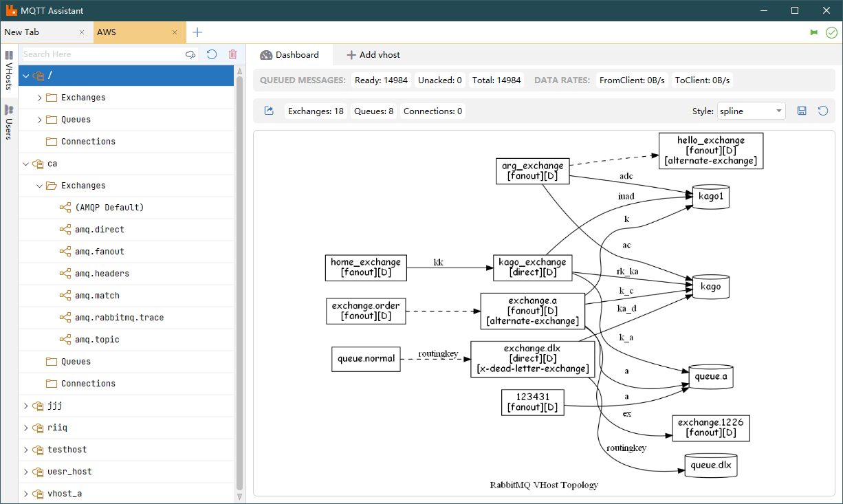This screenshot has width=843, height=504.
Task: Open a new tab with plus icon
Action: pyautogui.click(x=197, y=32)
